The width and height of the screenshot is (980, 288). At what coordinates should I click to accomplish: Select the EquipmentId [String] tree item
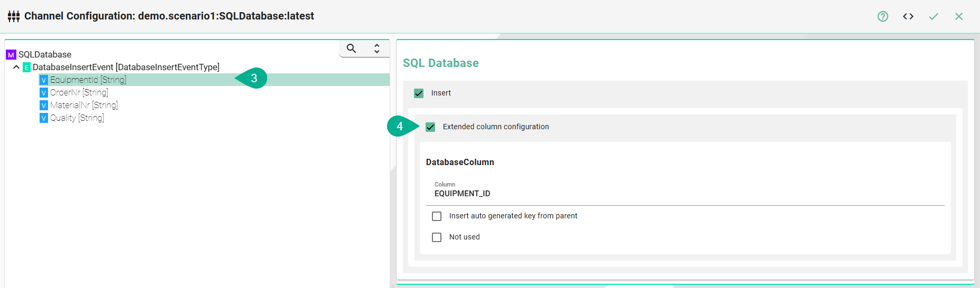tap(88, 80)
